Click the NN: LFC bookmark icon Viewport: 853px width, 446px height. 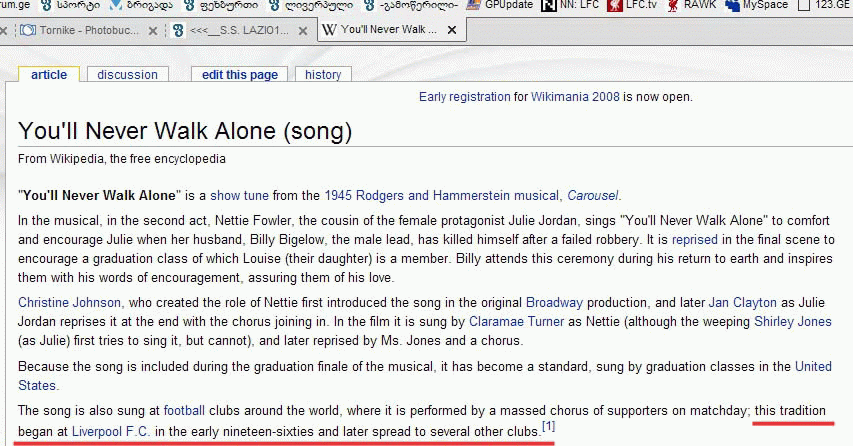click(x=548, y=5)
